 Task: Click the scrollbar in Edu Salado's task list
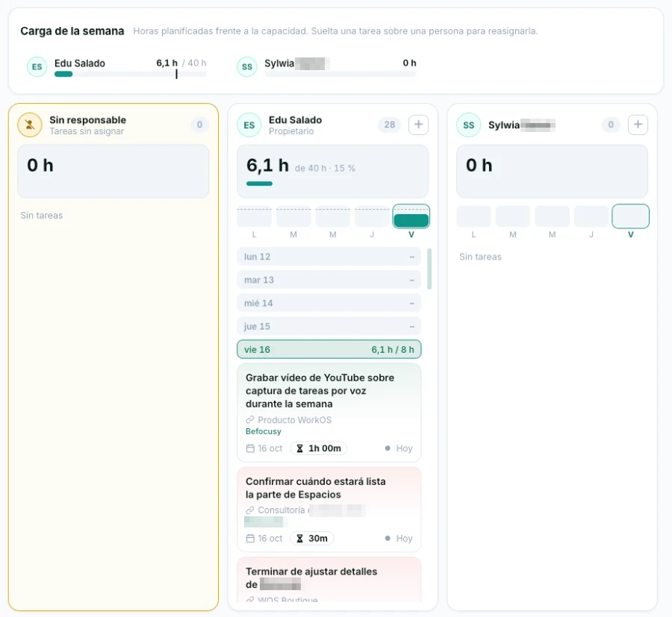coord(429,269)
